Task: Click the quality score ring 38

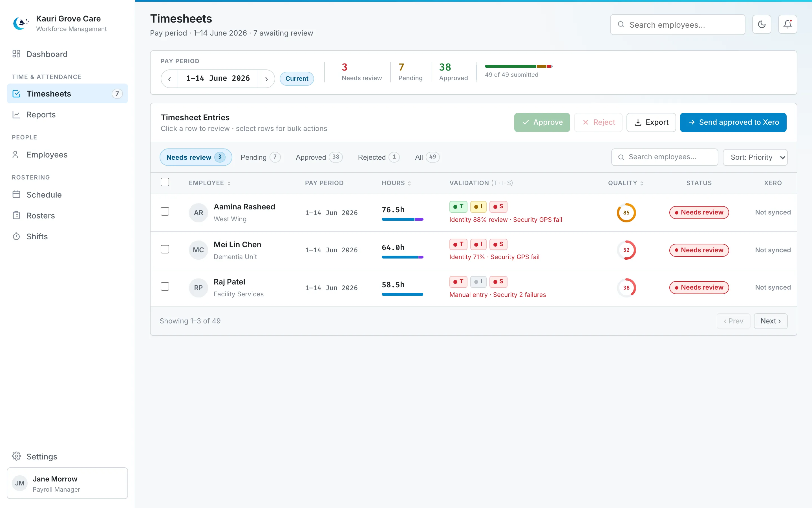Action: pos(626,288)
